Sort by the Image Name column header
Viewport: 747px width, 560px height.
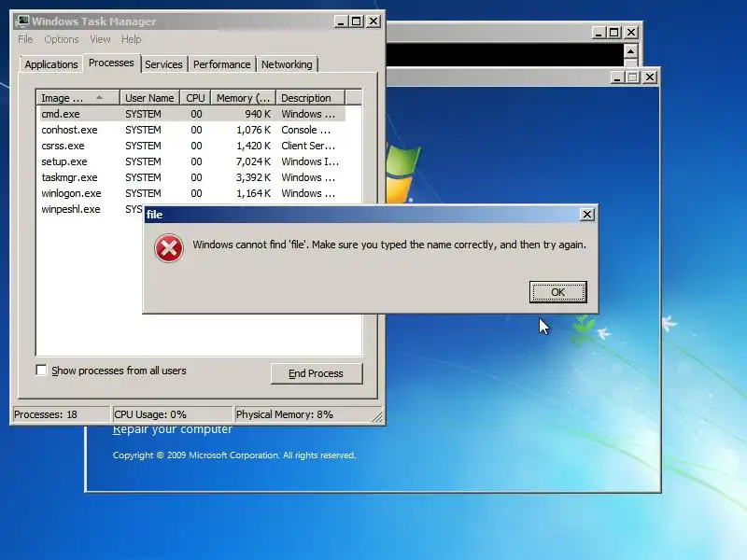[x=78, y=98]
